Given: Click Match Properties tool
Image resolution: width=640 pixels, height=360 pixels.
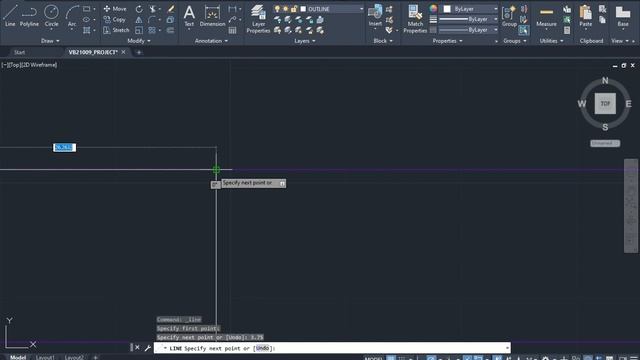Looking at the screenshot, I should click(x=415, y=19).
